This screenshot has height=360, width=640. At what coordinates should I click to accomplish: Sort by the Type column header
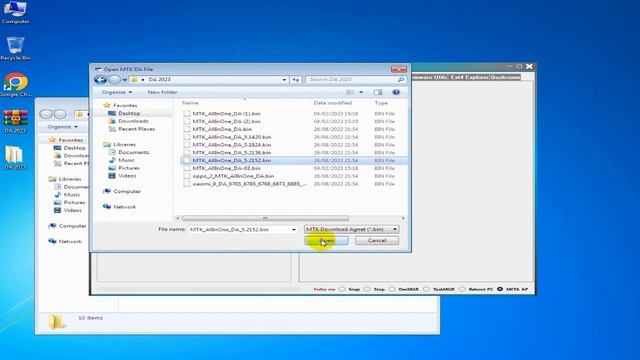pos(381,103)
